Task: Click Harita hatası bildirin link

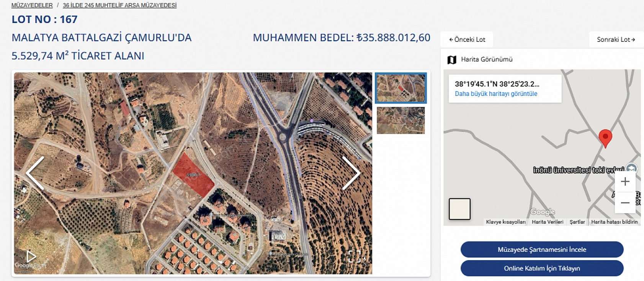Action: point(614,222)
